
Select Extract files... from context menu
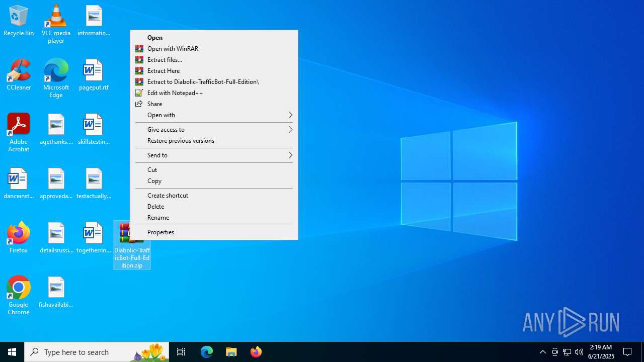[x=214, y=60]
